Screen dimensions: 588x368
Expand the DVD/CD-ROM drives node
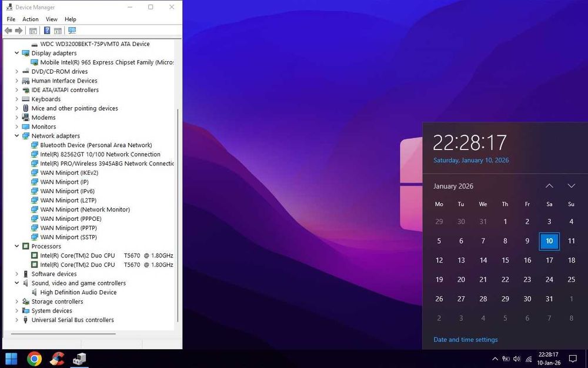16,72
